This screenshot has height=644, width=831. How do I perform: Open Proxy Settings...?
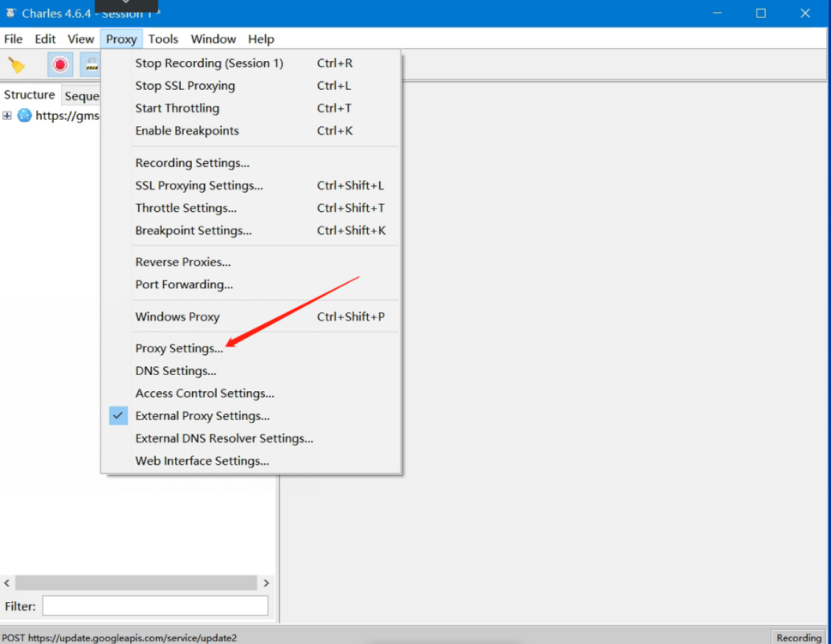[250, 348]
